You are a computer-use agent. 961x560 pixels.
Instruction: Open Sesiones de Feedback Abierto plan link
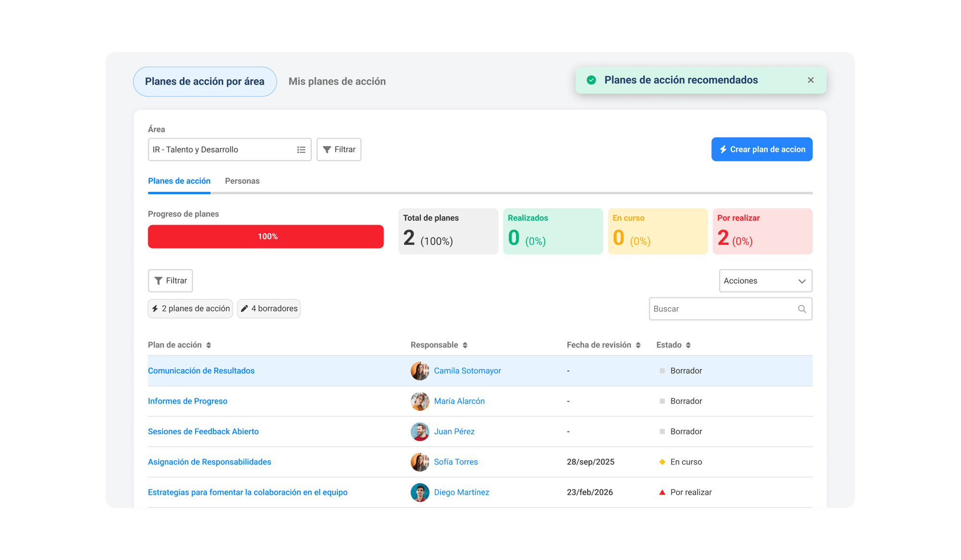203,431
